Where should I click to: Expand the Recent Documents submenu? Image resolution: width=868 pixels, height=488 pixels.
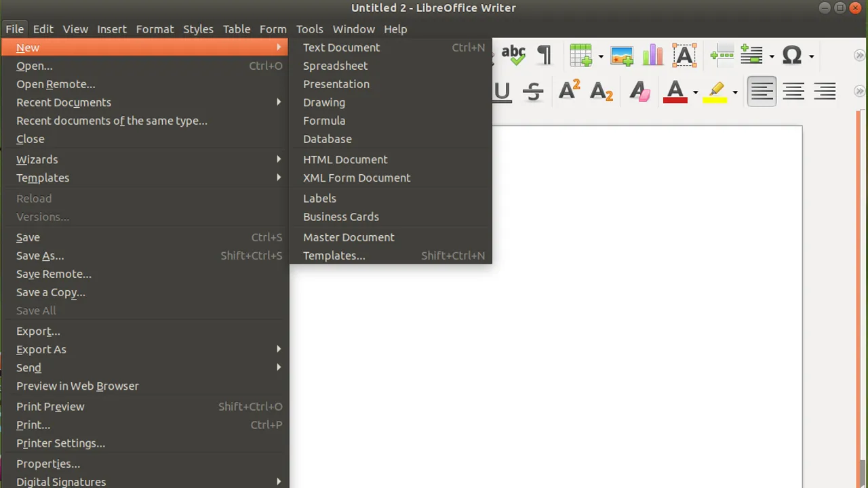pyautogui.click(x=144, y=102)
